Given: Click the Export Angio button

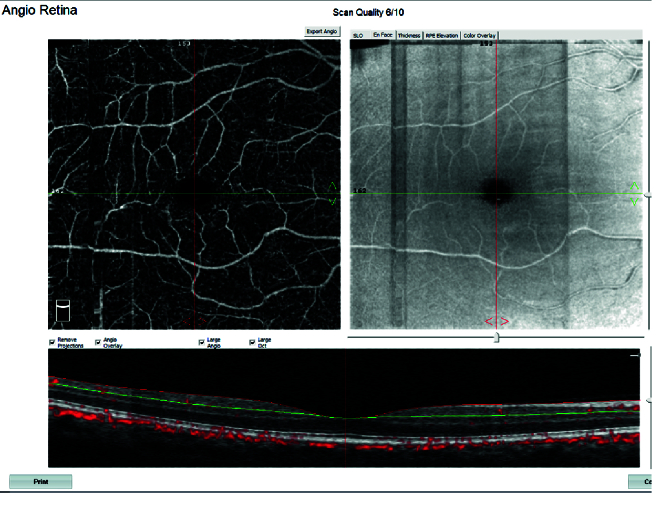Looking at the screenshot, I should (322, 32).
